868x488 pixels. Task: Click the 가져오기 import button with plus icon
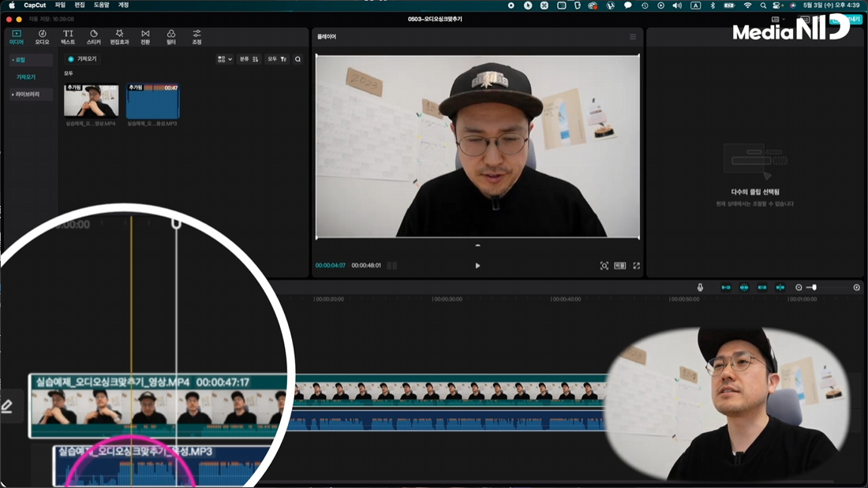[82, 58]
